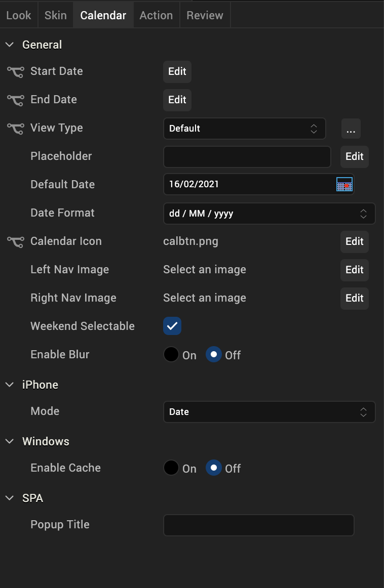Viewport: 384px width, 588px height.
Task: Collapse the General section
Action: [x=10, y=45]
